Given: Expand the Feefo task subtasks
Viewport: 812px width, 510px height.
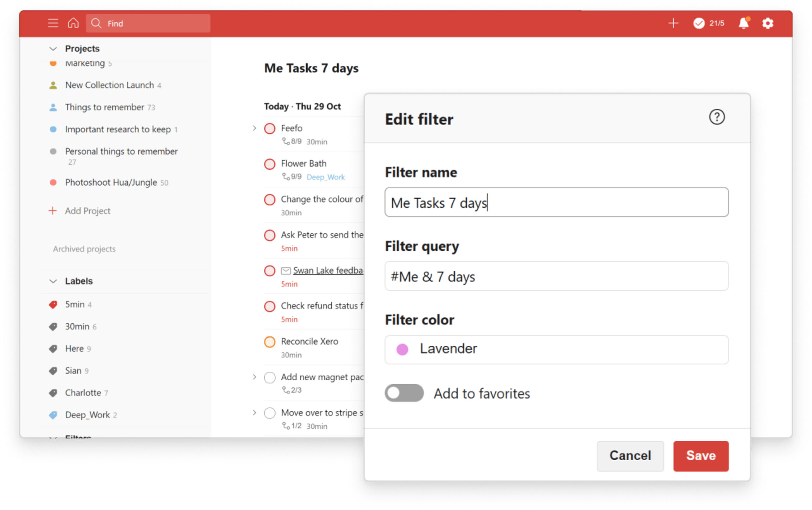Looking at the screenshot, I should tap(255, 128).
